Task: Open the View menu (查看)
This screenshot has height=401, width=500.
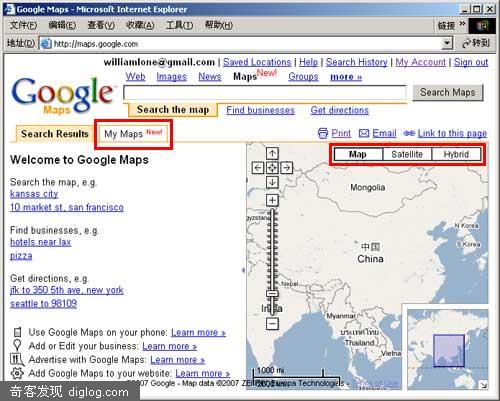Action: 101,25
